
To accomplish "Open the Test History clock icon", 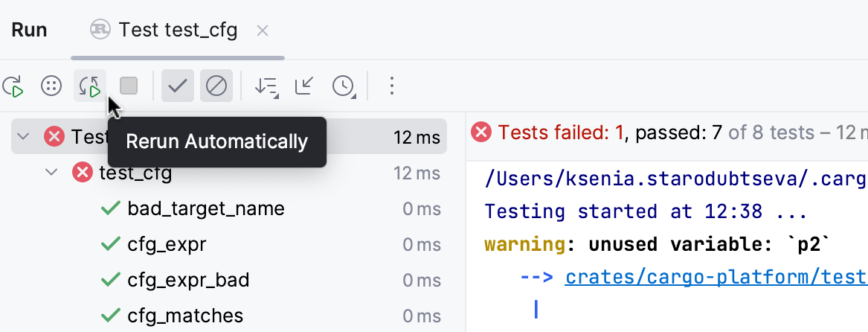I will 343,86.
